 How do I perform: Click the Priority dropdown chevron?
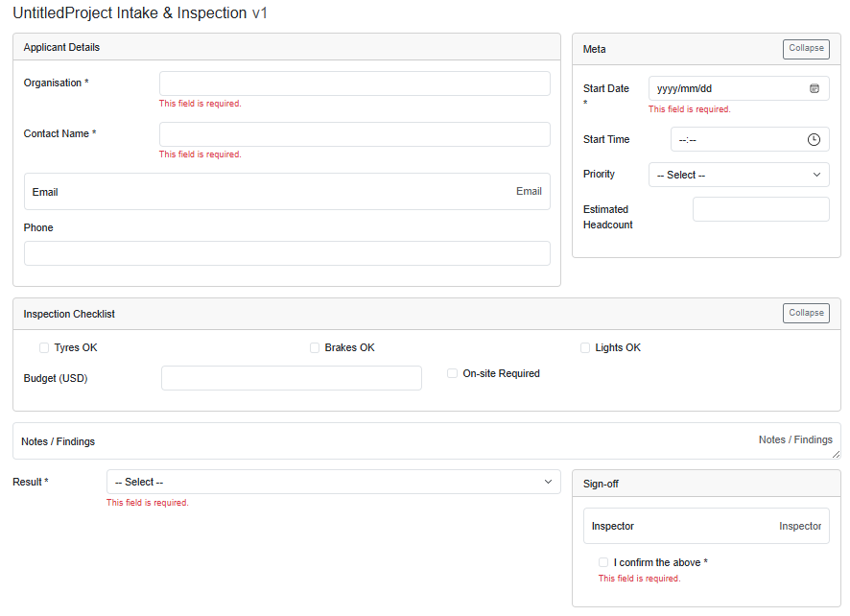[x=815, y=175]
